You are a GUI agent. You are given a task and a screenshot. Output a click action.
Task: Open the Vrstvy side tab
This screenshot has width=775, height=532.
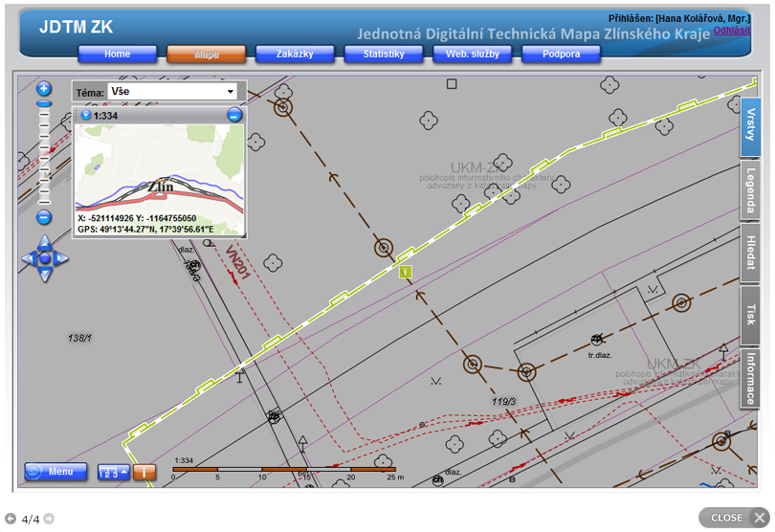[751, 126]
